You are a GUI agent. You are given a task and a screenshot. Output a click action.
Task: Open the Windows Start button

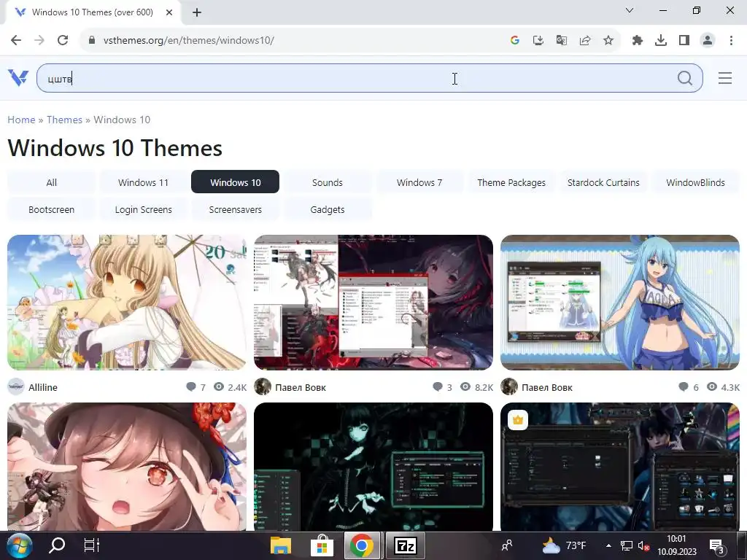tap(19, 545)
